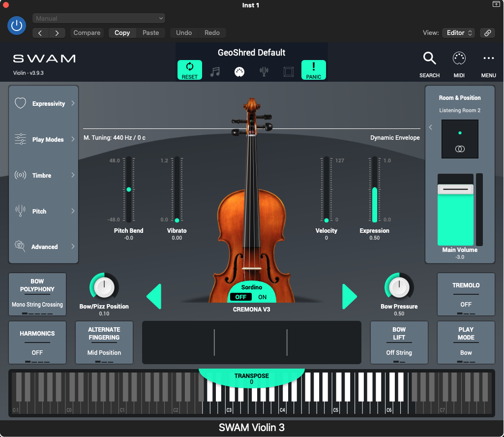Click the Paste button

click(151, 33)
